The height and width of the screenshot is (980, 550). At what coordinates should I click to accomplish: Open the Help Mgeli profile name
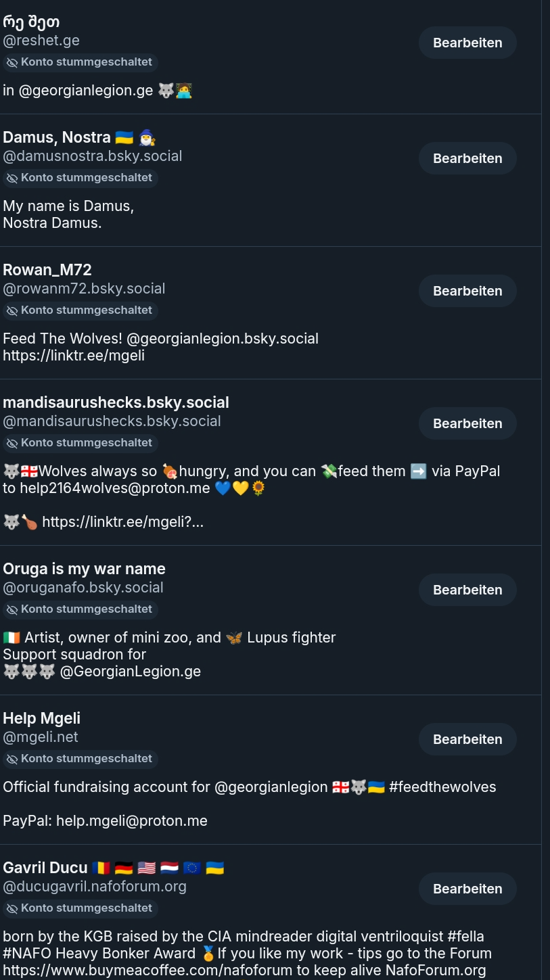[x=42, y=718]
